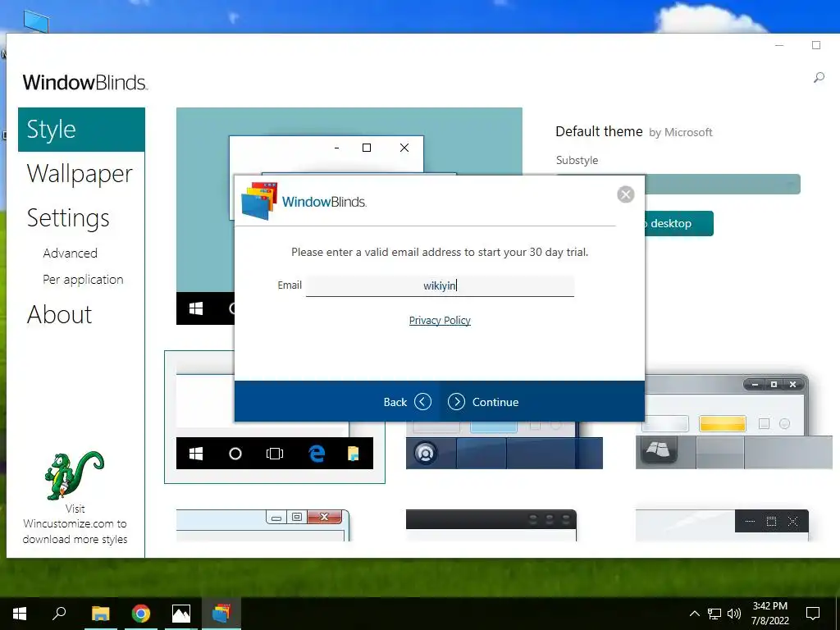Click WindowBlinds taskbar icon
The width and height of the screenshot is (840, 630).
click(x=221, y=614)
